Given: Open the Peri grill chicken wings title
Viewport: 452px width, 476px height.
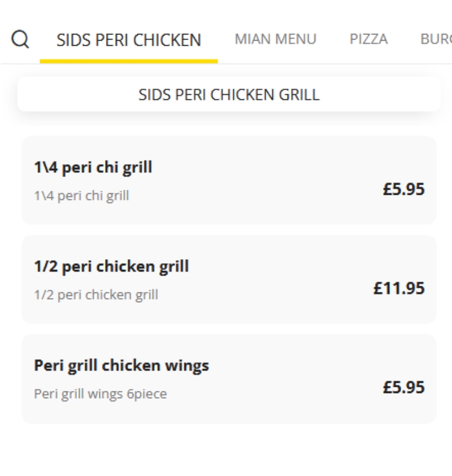Looking at the screenshot, I should pyautogui.click(x=121, y=365).
